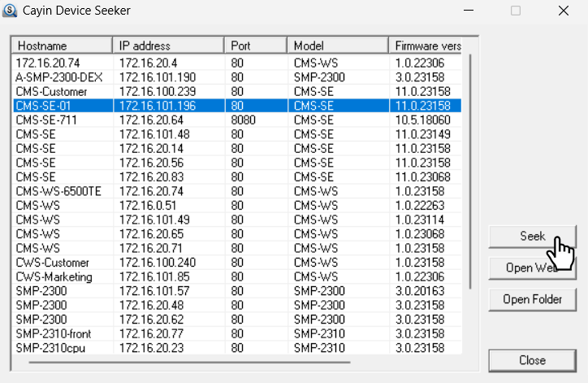Viewport: 588px width, 383px height.
Task: Click the horizontal scrollbar of device list
Action: [189, 363]
